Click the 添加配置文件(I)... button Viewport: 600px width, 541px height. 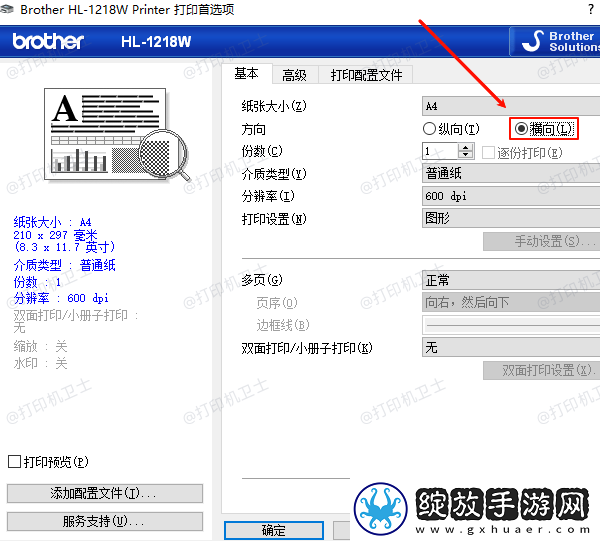(x=105, y=494)
